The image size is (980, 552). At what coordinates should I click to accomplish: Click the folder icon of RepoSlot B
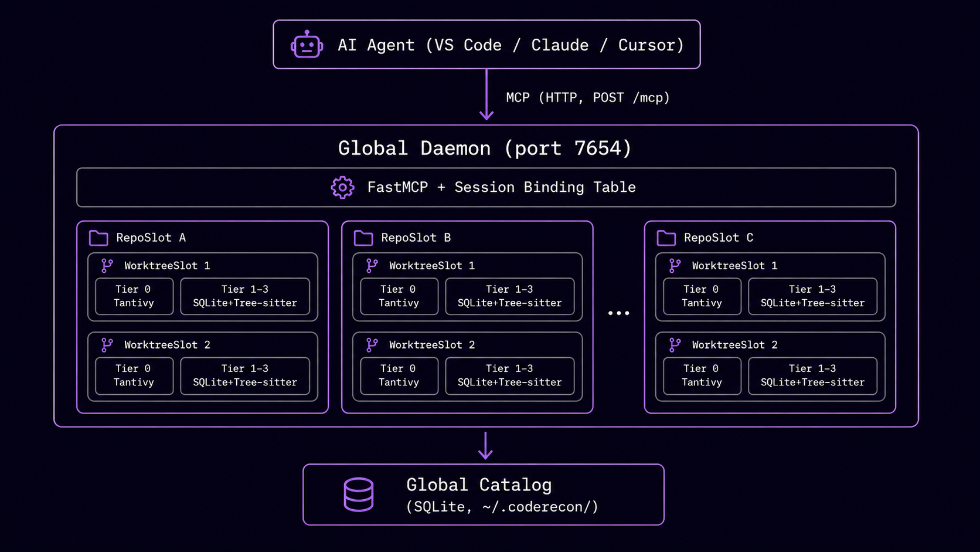point(363,238)
